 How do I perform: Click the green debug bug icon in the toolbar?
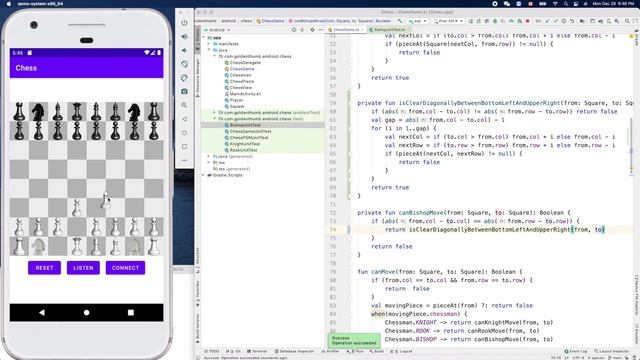[495, 21]
